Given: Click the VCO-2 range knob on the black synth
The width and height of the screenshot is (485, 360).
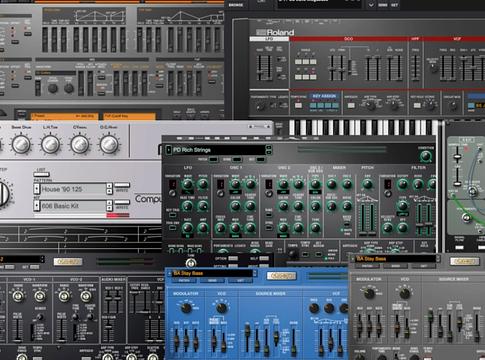Looking at the screenshot, I should (x=64, y=296).
